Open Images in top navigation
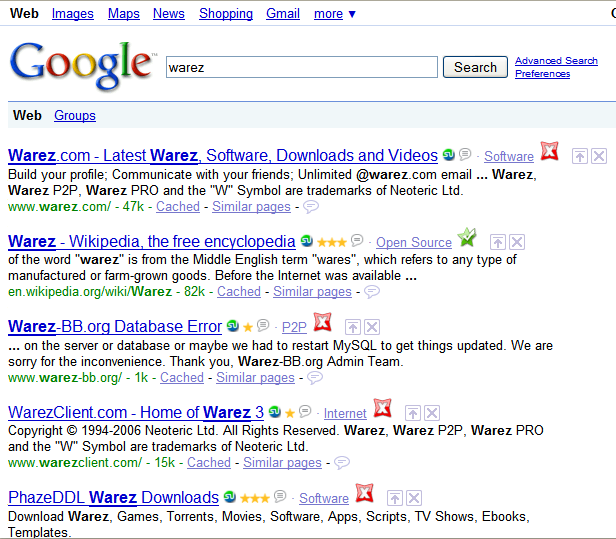Screen dimensions: 616x539 (x=73, y=14)
